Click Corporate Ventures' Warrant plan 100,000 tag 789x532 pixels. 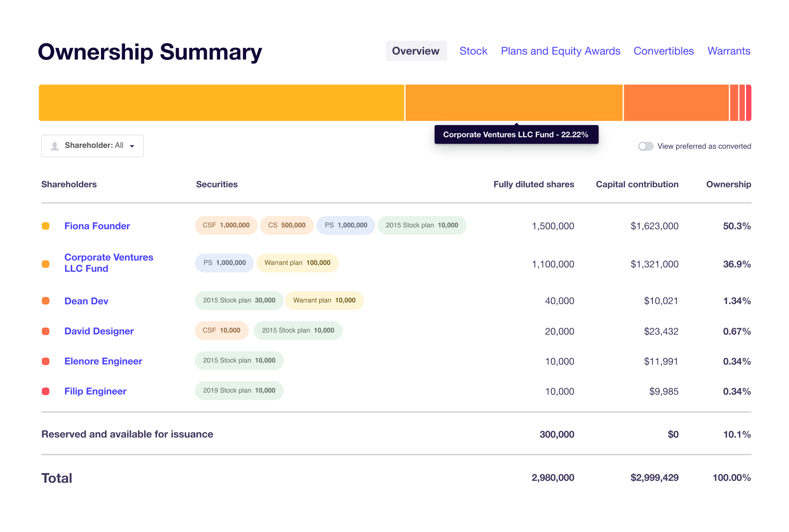pyautogui.click(x=297, y=263)
